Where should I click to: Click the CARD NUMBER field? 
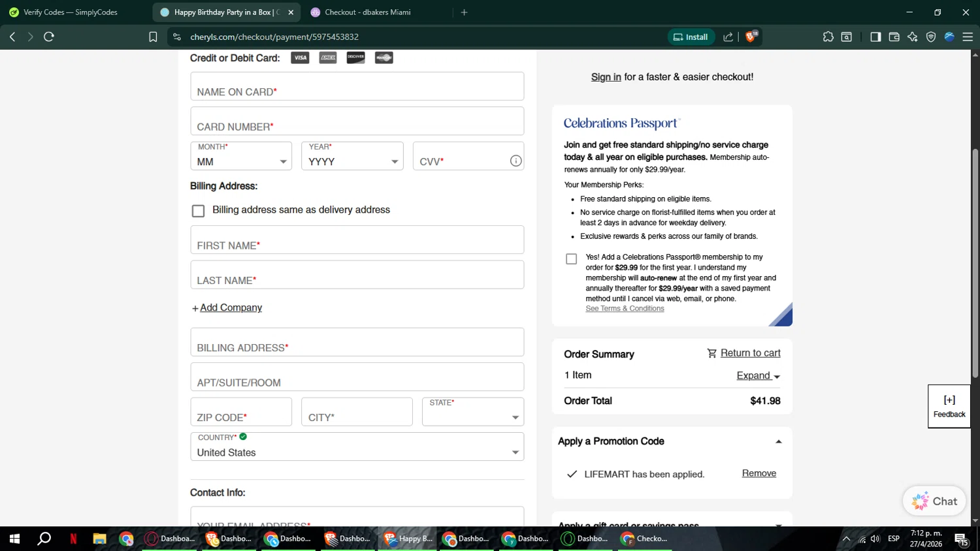357,121
